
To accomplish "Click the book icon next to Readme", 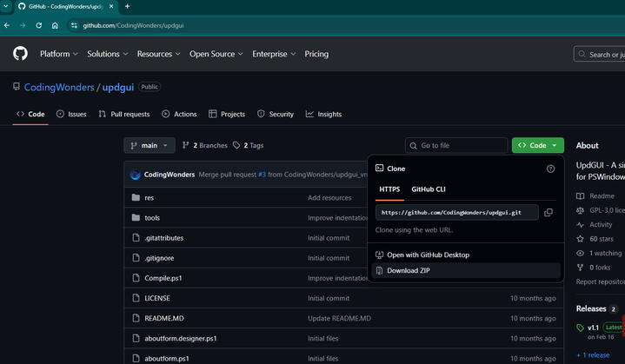I will pyautogui.click(x=580, y=196).
